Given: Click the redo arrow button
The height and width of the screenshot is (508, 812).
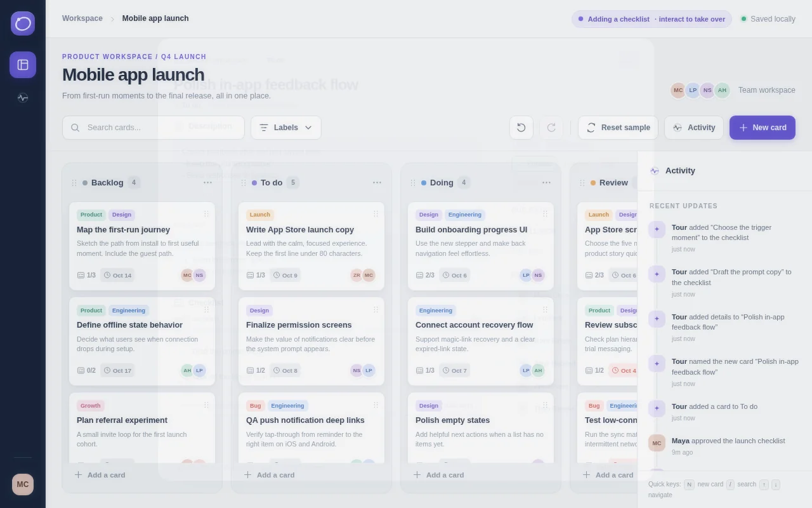Looking at the screenshot, I should 551,128.
